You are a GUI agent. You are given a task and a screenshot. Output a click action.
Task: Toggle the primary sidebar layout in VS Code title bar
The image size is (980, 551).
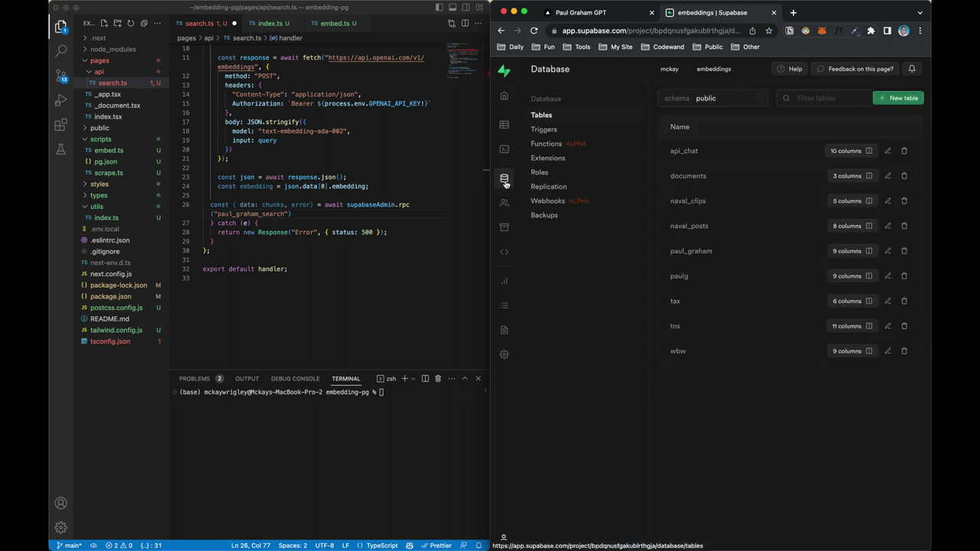[x=439, y=8]
